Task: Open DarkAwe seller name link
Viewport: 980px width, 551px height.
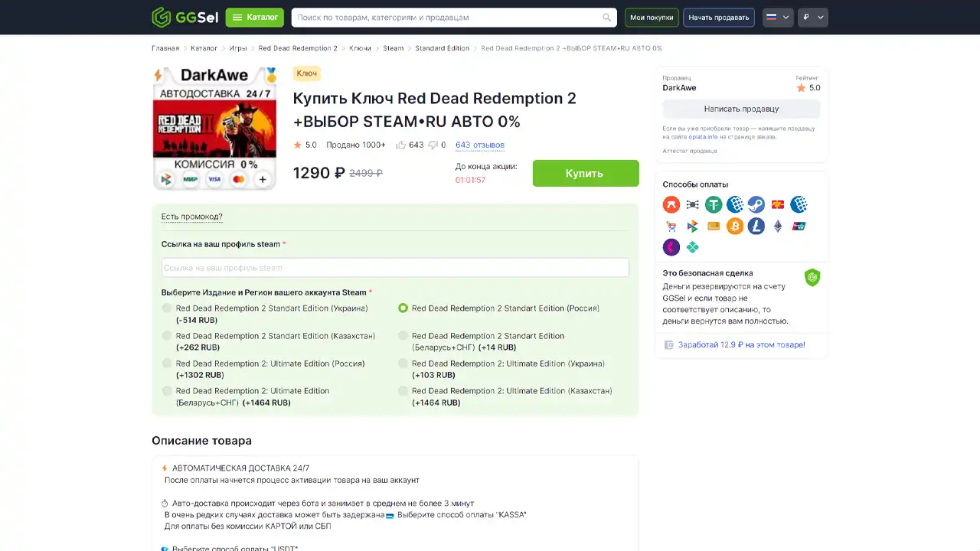Action: (680, 88)
